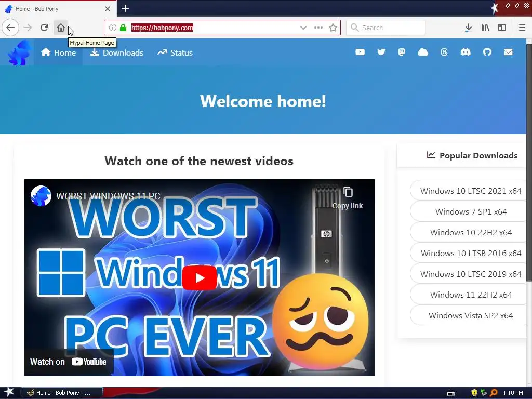Open the Threads icon link
This screenshot has width=532, height=399.
click(444, 52)
